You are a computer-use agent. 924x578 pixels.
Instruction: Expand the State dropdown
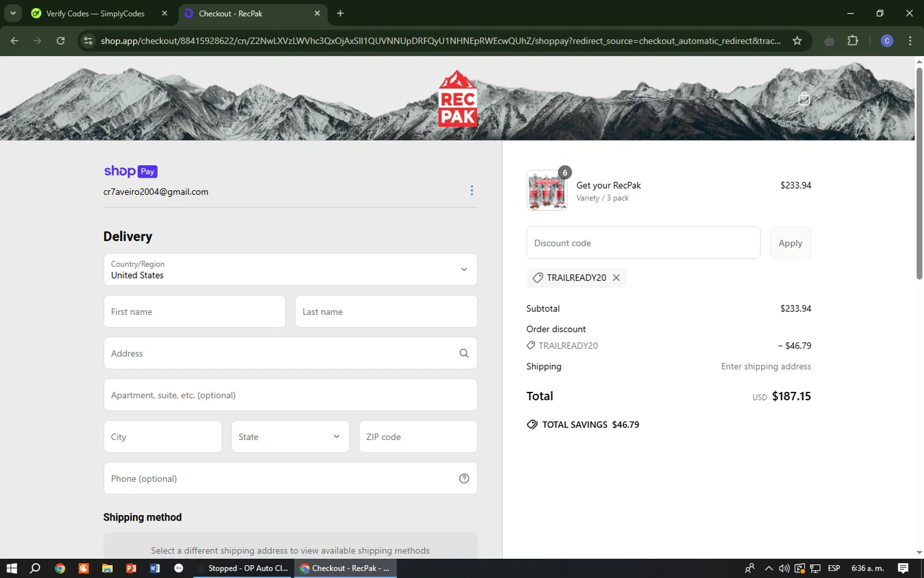(x=290, y=437)
